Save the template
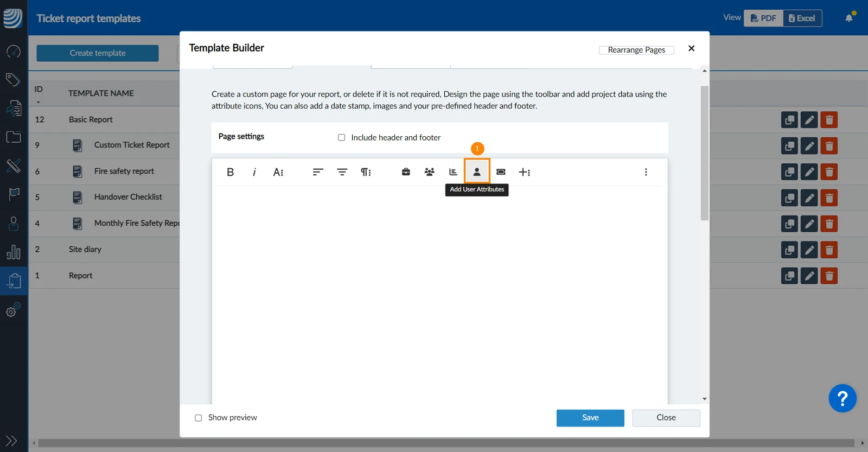 [590, 418]
